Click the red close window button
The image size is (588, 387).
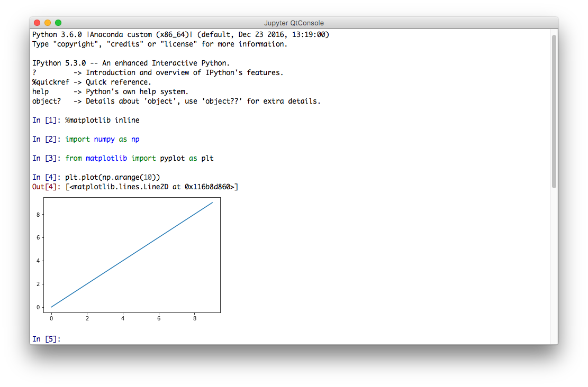[x=37, y=23]
